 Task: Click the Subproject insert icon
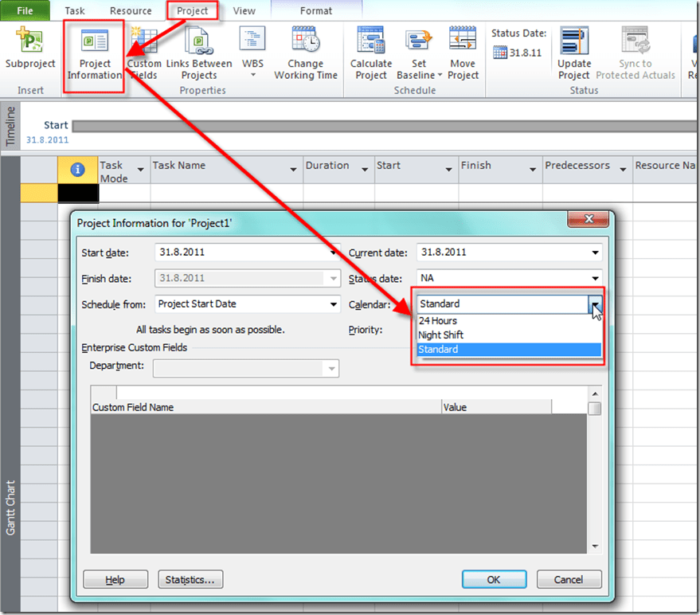(x=29, y=41)
